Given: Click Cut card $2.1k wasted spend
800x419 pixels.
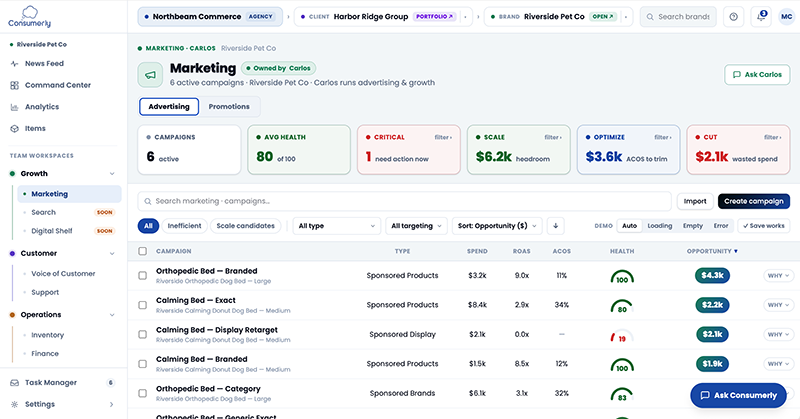Looking at the screenshot, I should tap(738, 150).
